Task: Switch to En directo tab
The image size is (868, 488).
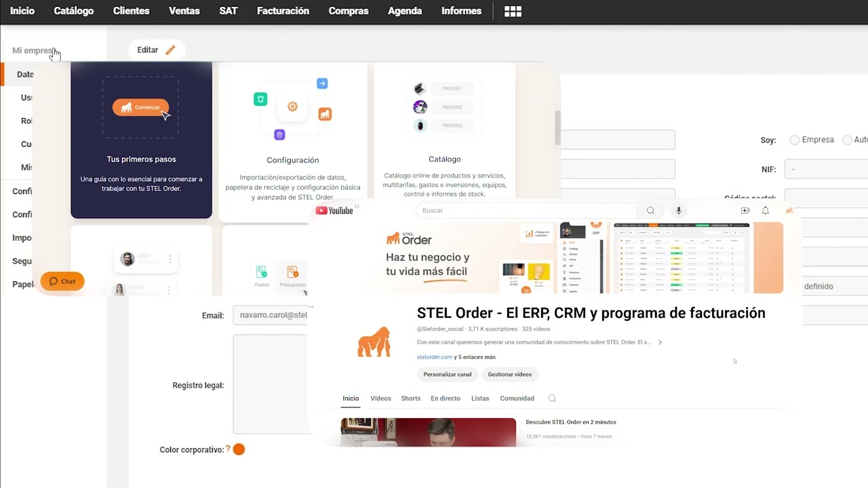Action: (446, 399)
